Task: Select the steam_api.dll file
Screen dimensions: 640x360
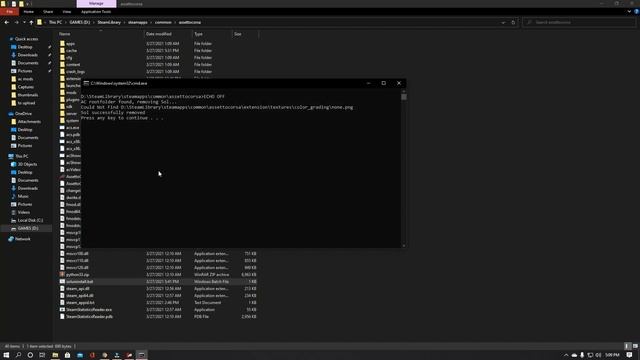Action: [x=78, y=289]
